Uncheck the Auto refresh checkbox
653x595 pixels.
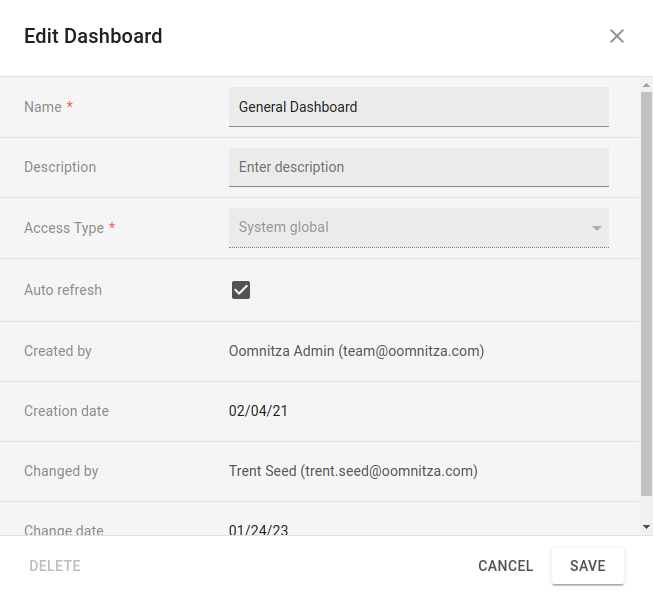[x=241, y=290]
